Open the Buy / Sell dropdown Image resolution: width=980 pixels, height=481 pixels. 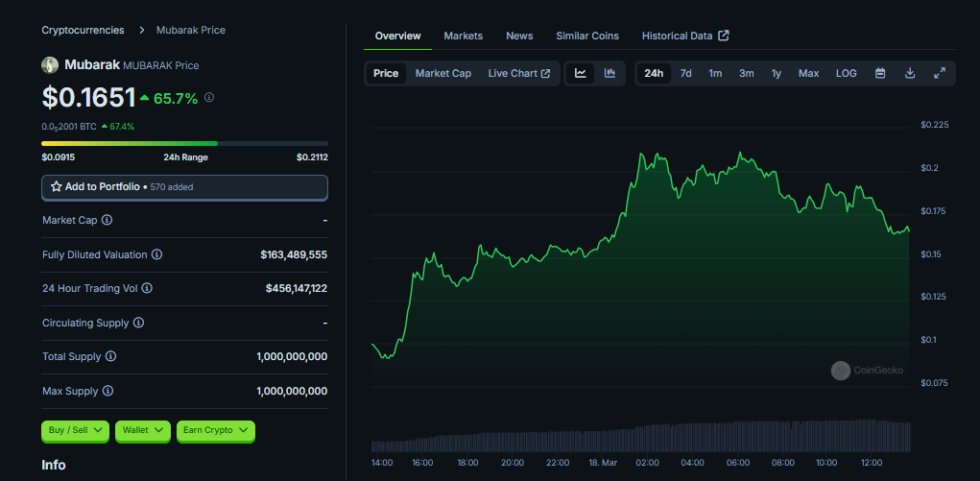(x=76, y=430)
